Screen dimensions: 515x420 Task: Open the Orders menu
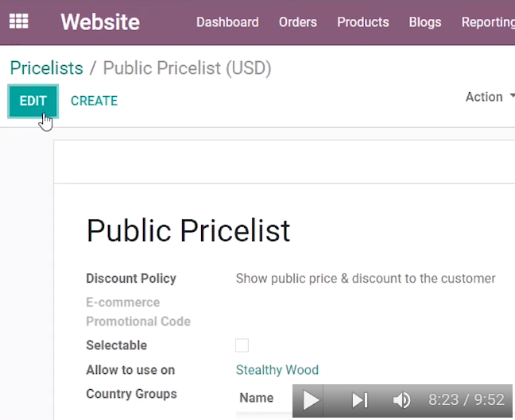[x=298, y=22]
